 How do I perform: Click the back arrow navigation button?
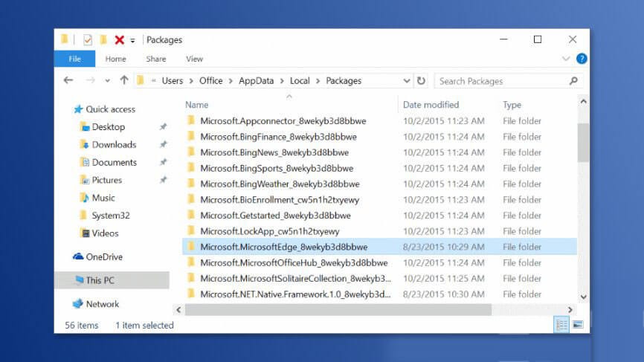pos(68,80)
